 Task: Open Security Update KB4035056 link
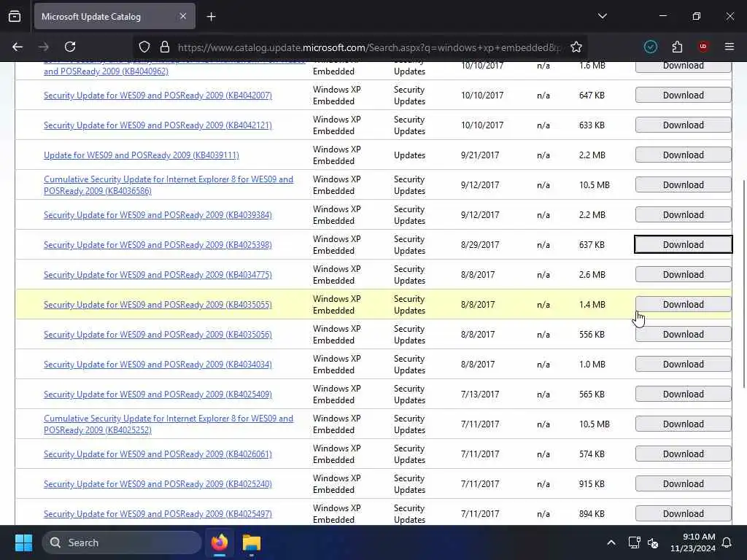tap(158, 335)
